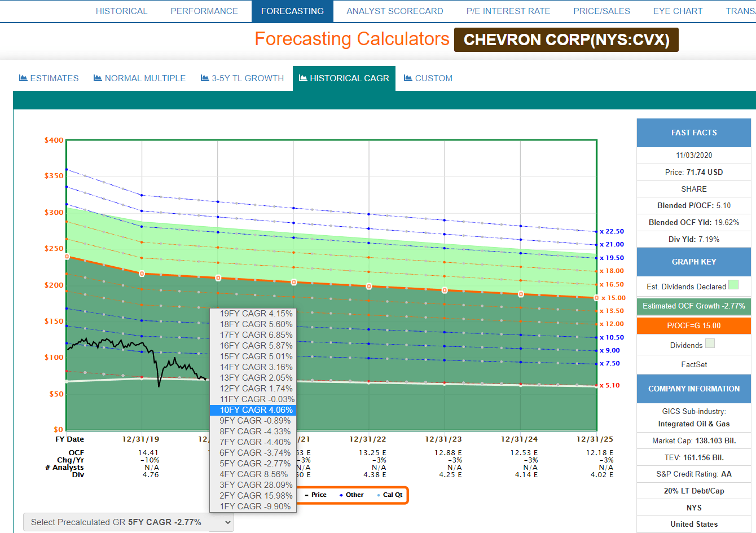Click the 12/31/19 FY Date label
The height and width of the screenshot is (533, 756).
pyautogui.click(x=141, y=439)
